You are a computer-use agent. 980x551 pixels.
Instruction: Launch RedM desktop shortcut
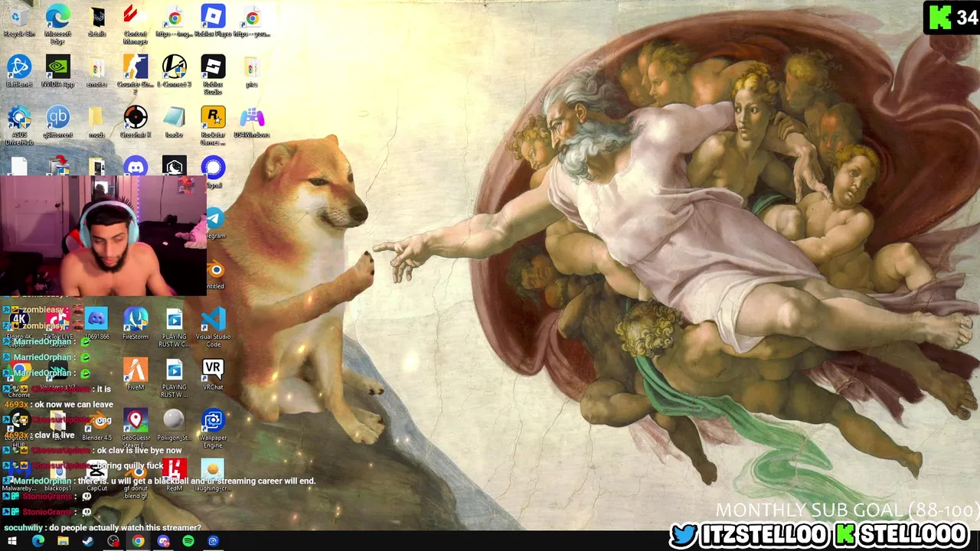[x=175, y=475]
